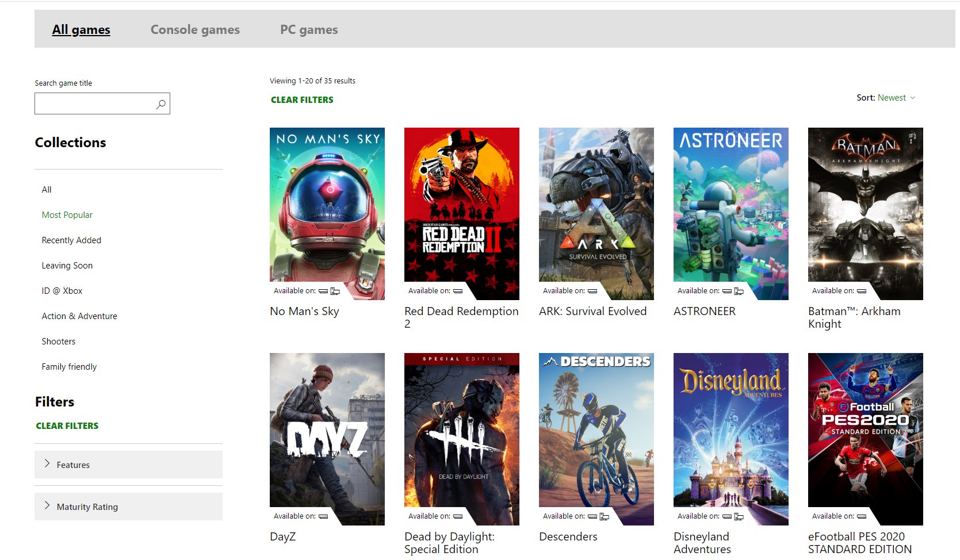Click console icon on Batman Arkham Knight

(862, 291)
